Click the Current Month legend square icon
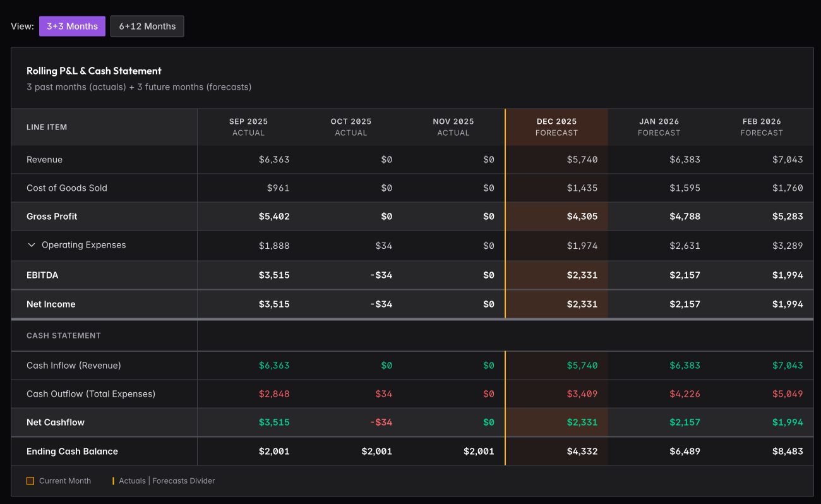821x504 pixels. (30, 481)
